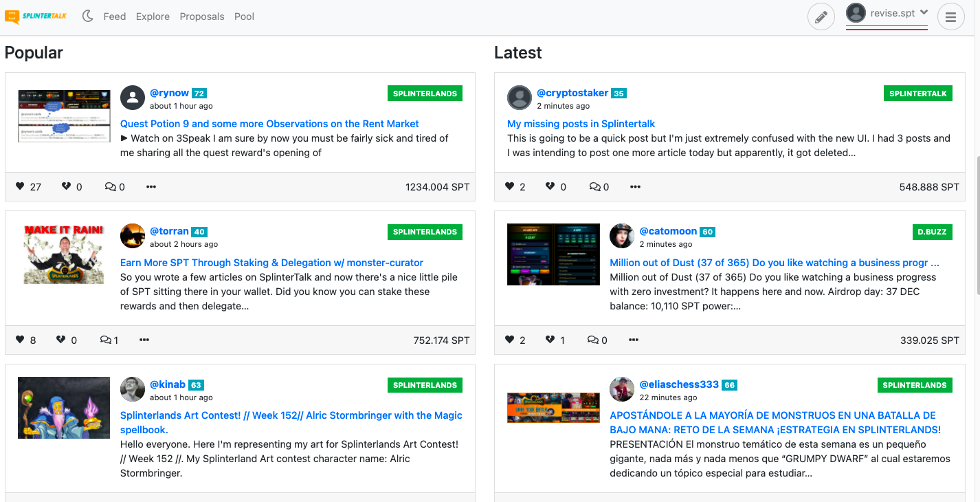
Task: Open @eliaschess333's post banner thumbnail
Action: [x=553, y=408]
